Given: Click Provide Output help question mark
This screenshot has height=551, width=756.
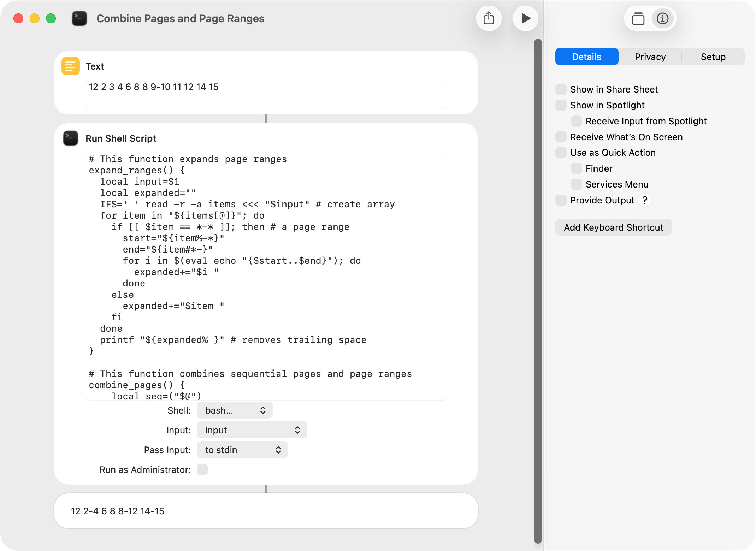Looking at the screenshot, I should pos(645,200).
